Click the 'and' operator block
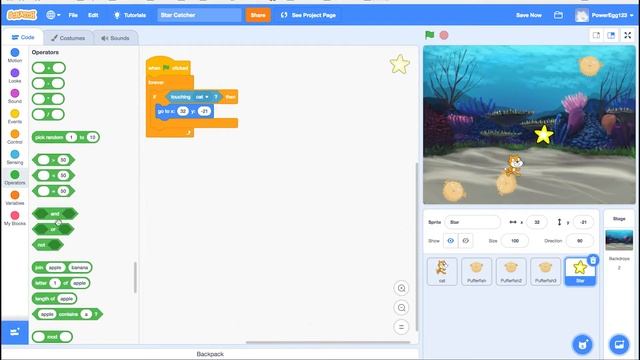This screenshot has width=640, height=360. (x=55, y=213)
